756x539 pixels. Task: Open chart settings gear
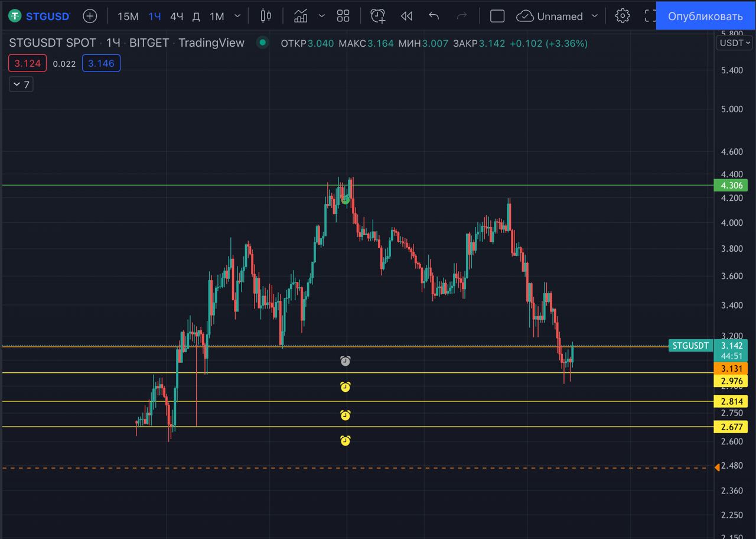pyautogui.click(x=623, y=16)
